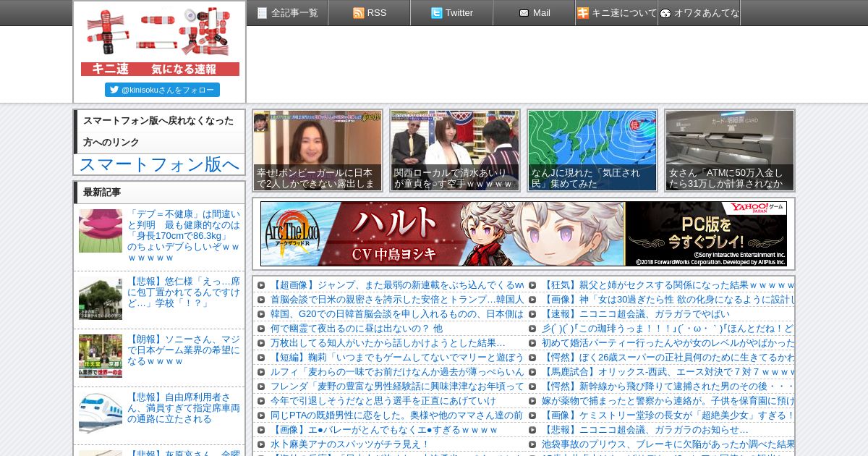Open オワタあんてな nav item
Screen dimensions: 868x456
[x=699, y=12]
